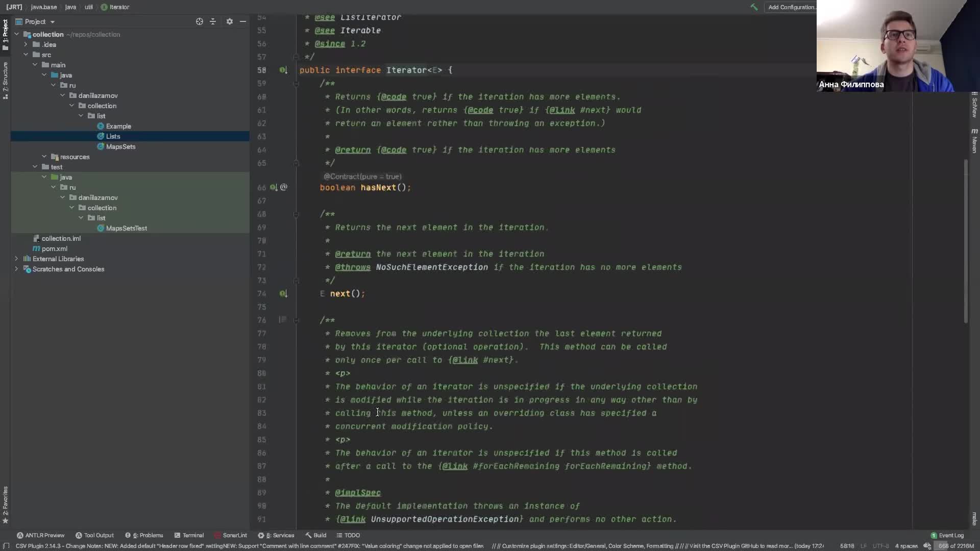Click the @Contract(pure = true) inlay hint
Screen dimensions: 980x551
point(362,177)
